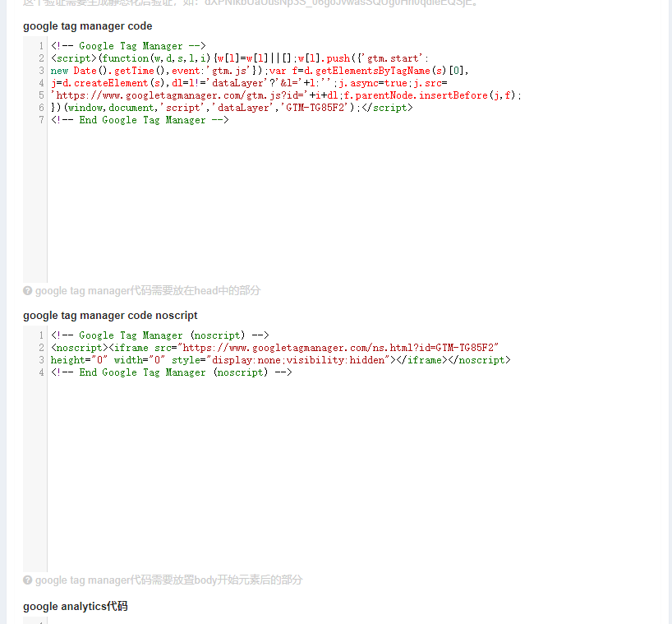Click the line starting '<script>(function(w,d,s,l,i)'
672x624 pixels.
pyautogui.click(x=240, y=58)
